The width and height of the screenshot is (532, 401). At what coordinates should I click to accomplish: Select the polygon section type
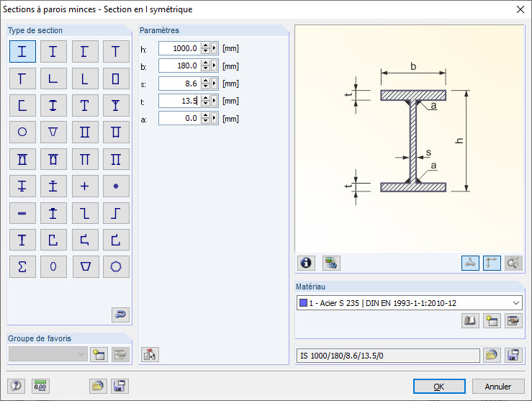[116, 266]
